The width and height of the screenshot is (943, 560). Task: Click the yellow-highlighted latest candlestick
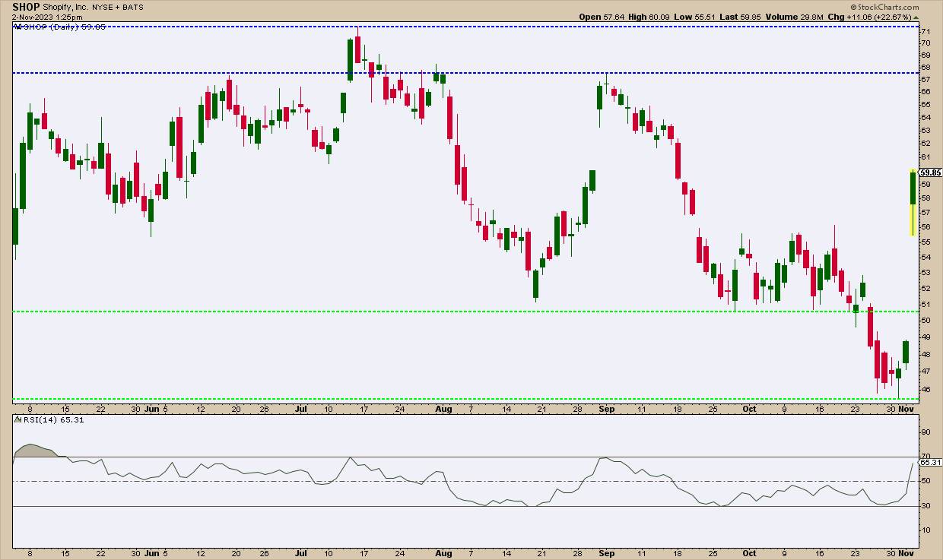(x=912, y=201)
